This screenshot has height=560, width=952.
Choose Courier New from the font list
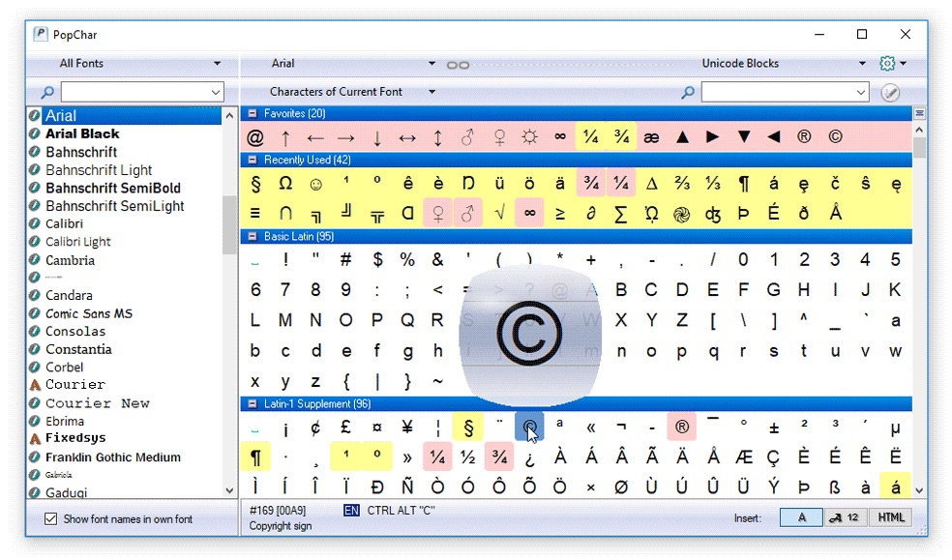pyautogui.click(x=97, y=403)
